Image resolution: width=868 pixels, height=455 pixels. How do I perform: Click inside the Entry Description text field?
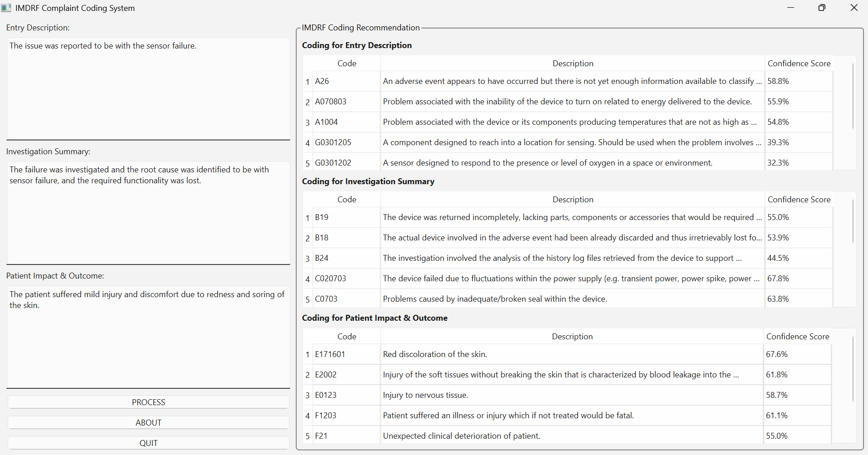click(148, 88)
